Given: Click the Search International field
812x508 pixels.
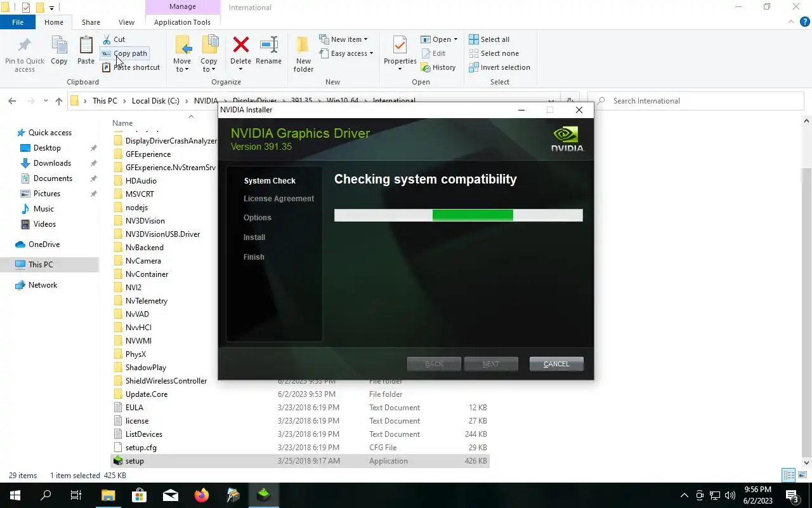Looking at the screenshot, I should [695, 101].
